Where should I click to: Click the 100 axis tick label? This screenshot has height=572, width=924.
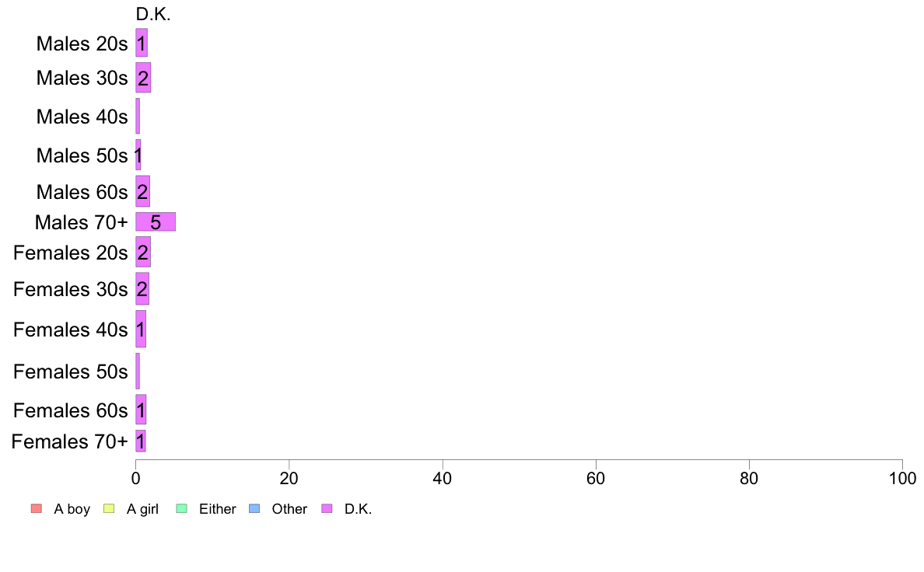coord(902,478)
